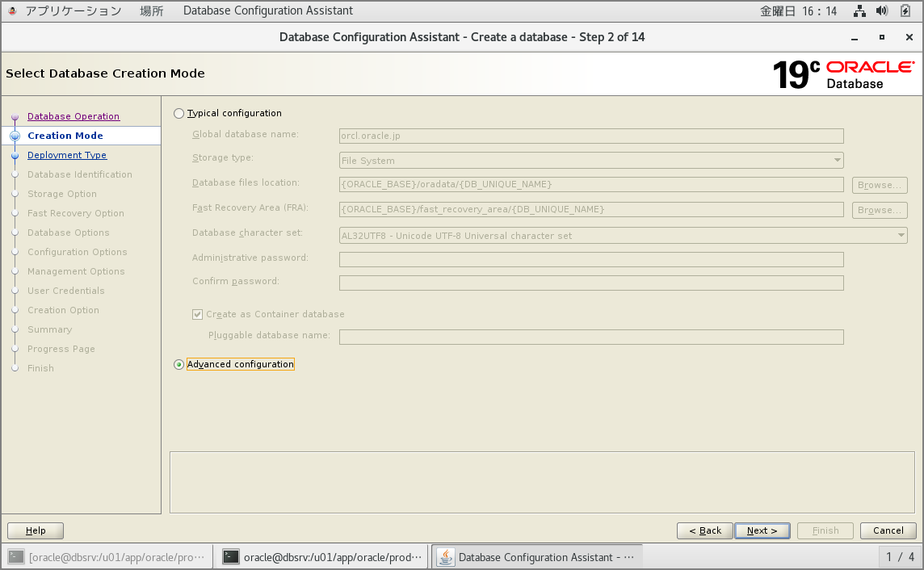Open the アプリケーション menu
Image resolution: width=924 pixels, height=570 pixels.
[73, 11]
